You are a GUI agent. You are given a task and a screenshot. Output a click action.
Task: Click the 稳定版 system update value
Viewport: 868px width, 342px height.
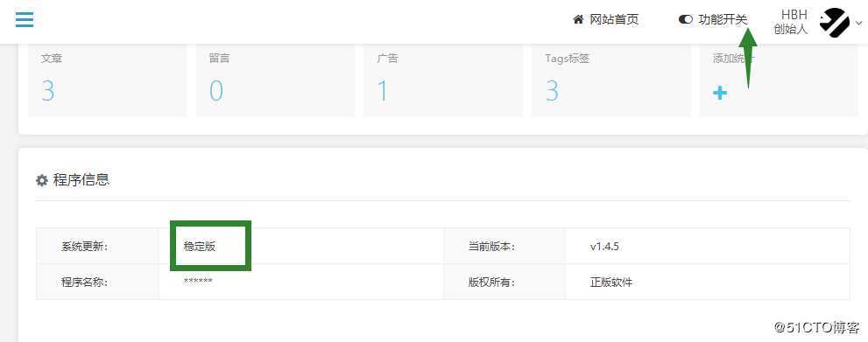[200, 247]
